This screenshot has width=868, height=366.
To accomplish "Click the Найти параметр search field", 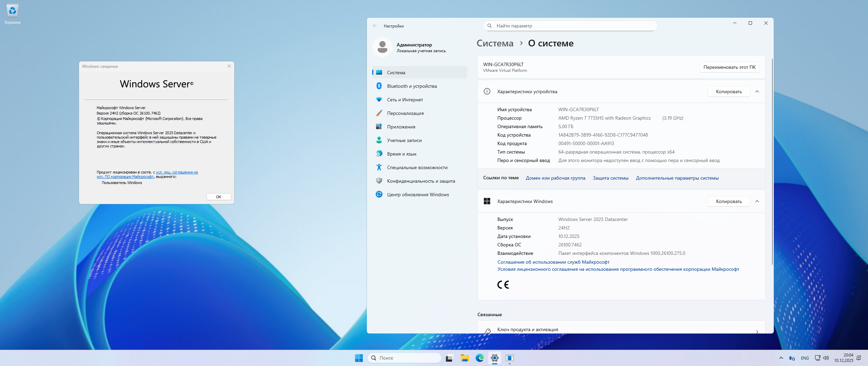I will 573,26.
